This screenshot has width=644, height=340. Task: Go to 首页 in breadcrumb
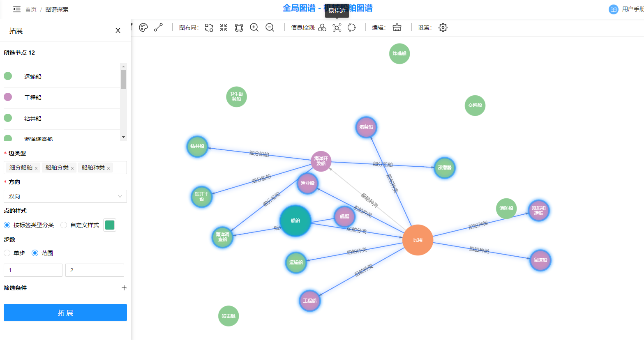pos(31,9)
